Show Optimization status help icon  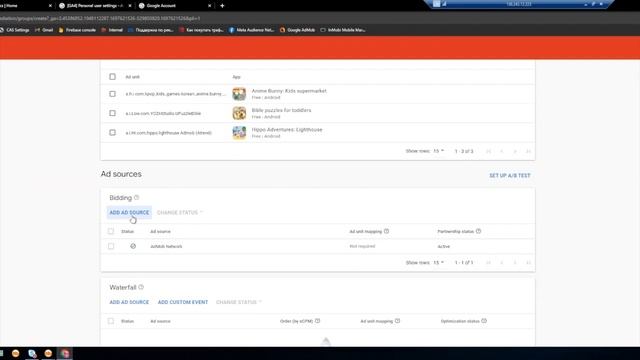pyautogui.click(x=484, y=321)
